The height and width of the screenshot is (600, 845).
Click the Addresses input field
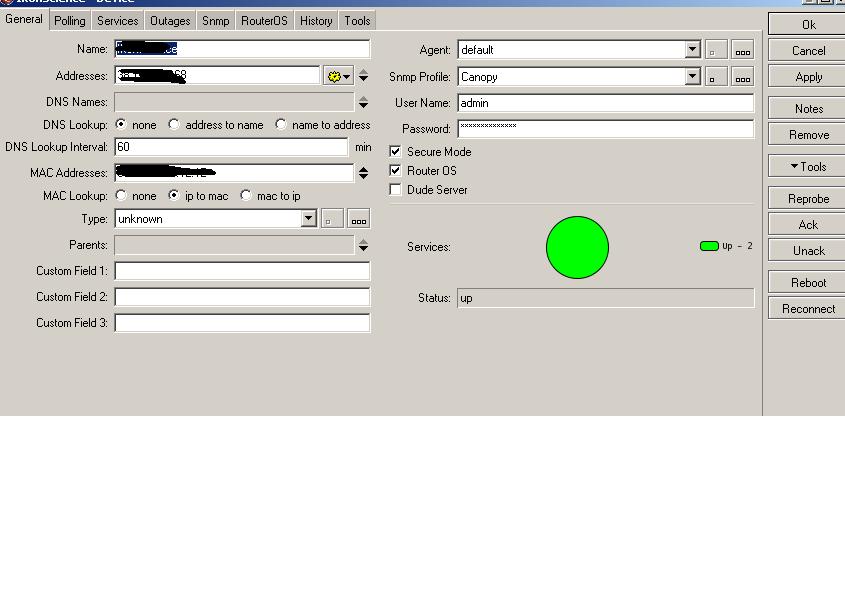217,75
